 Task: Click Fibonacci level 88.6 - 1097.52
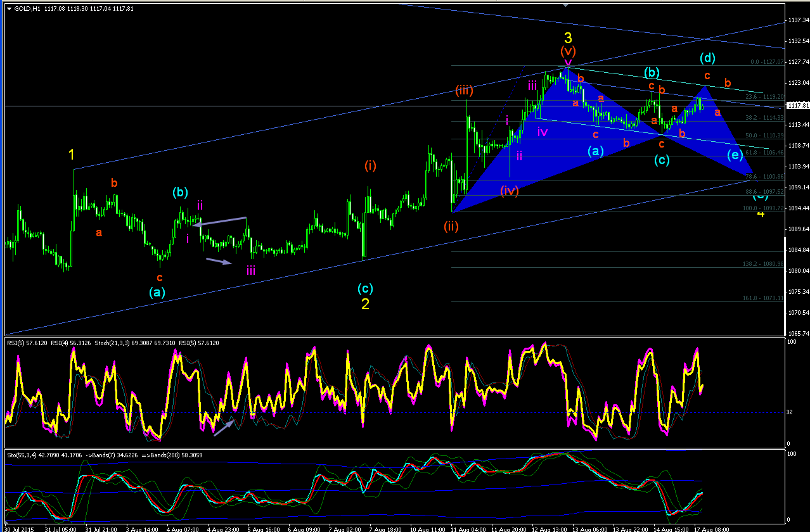point(765,191)
